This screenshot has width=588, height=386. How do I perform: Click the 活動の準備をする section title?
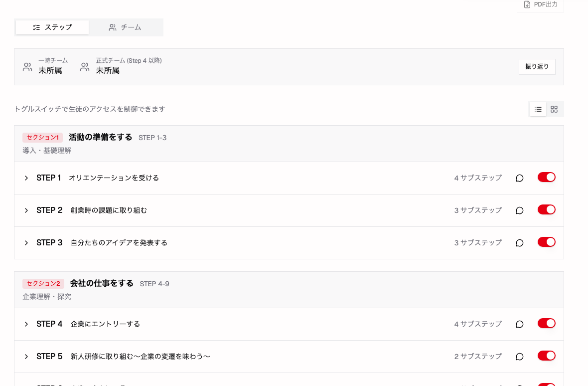point(100,137)
